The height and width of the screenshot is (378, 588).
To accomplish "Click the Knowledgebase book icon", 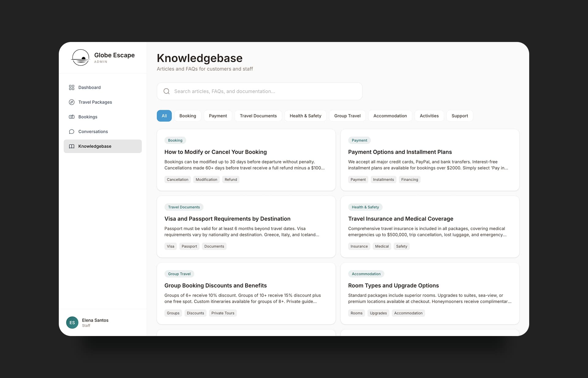I will (x=72, y=146).
